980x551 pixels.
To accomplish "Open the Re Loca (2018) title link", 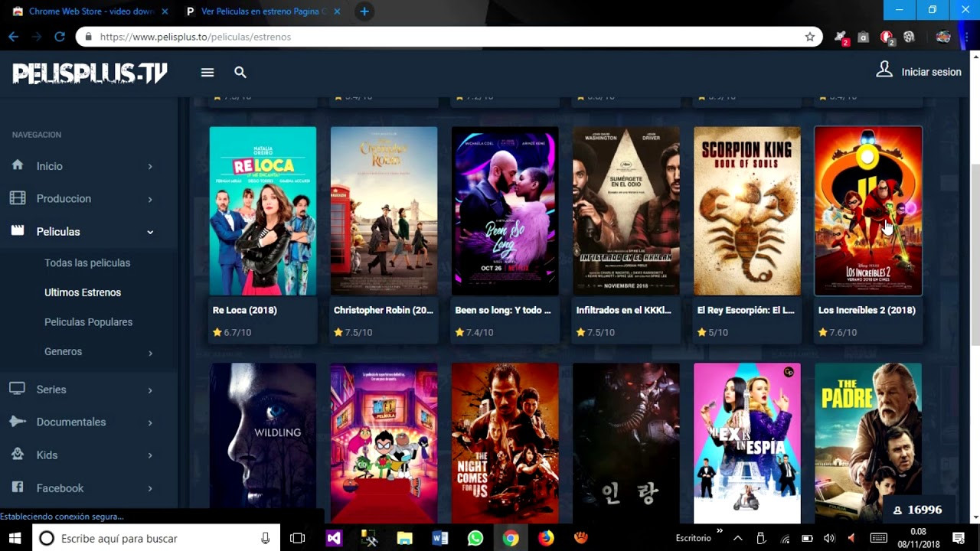I will [245, 310].
